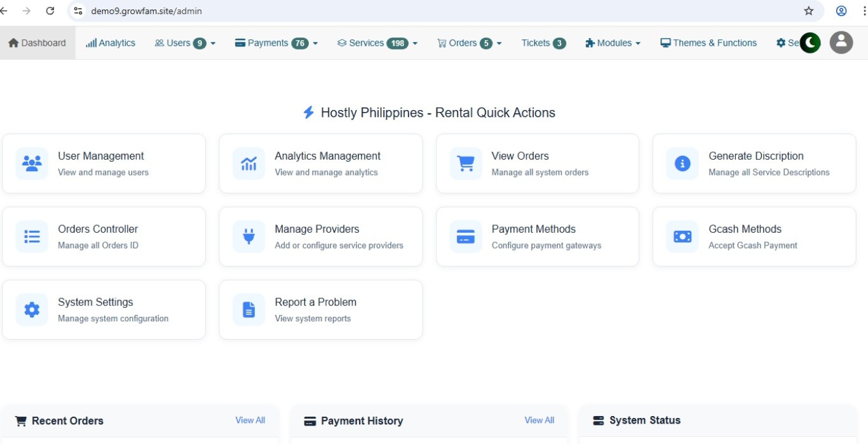Open the Chrome three-dot menu
This screenshot has height=444, width=868.
point(864,11)
